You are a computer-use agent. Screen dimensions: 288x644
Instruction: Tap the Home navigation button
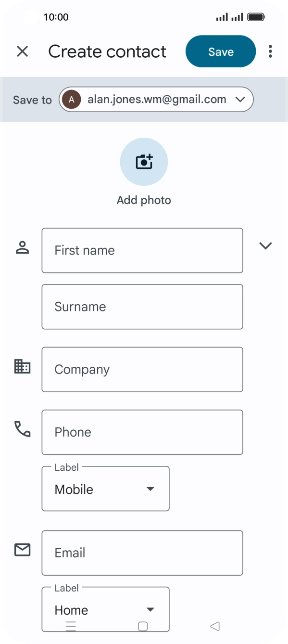(x=142, y=626)
